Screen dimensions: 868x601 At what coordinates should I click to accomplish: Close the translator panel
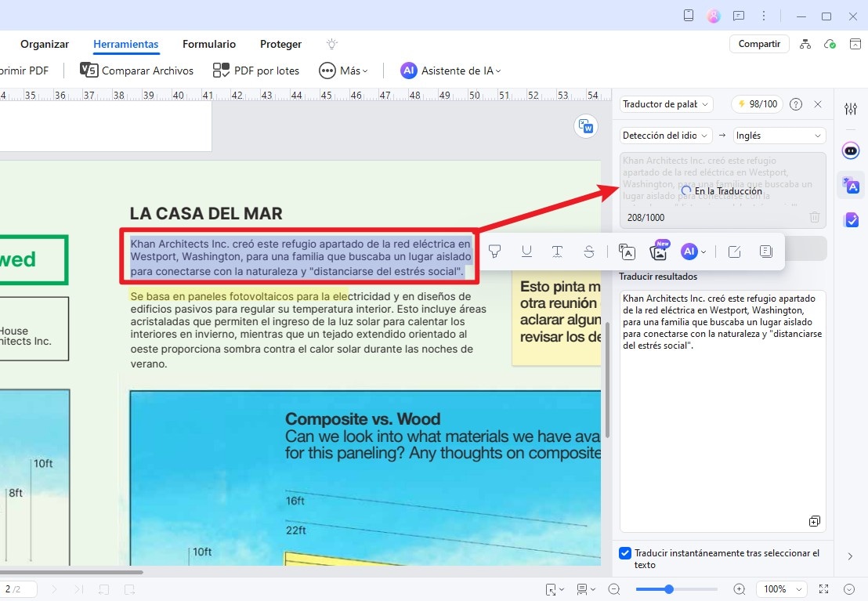click(x=818, y=104)
